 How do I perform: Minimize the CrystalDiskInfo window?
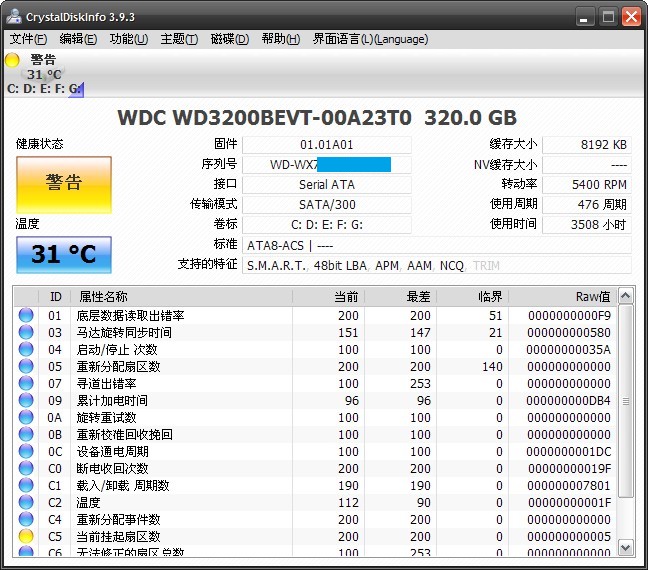coord(584,17)
